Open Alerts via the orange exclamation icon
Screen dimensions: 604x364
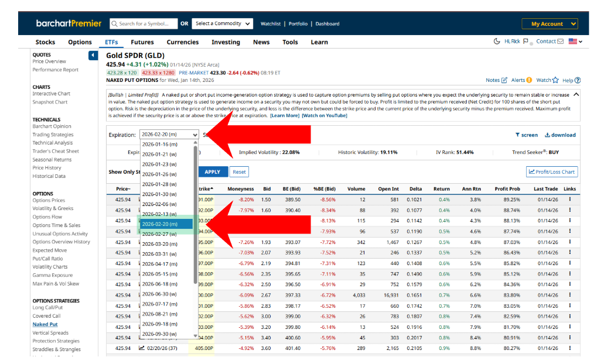529,80
